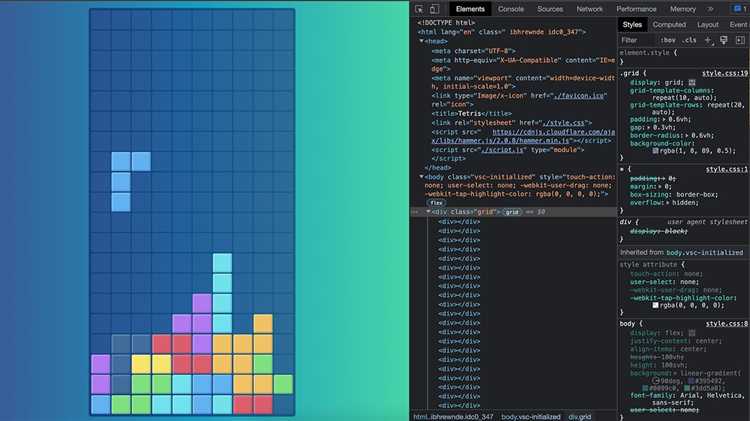Open the rgba(0, 0, 0, 0) color swatch
Screen dimensions: 750x421
pos(655,305)
